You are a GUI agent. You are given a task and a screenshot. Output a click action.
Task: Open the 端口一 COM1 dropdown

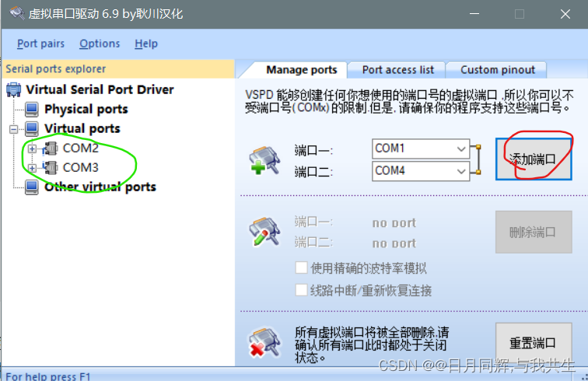tap(461, 149)
